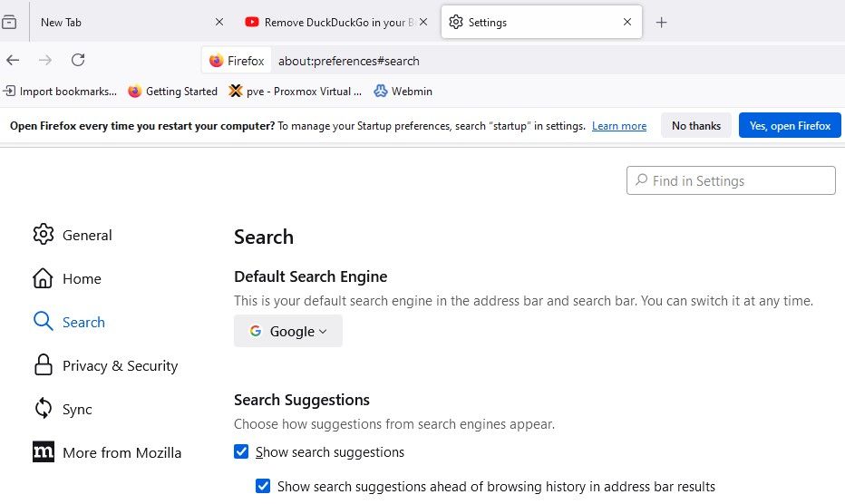Screen dimensions: 845x504
Task: Open the pve Proxmox Virtual bookmark
Action: point(296,91)
